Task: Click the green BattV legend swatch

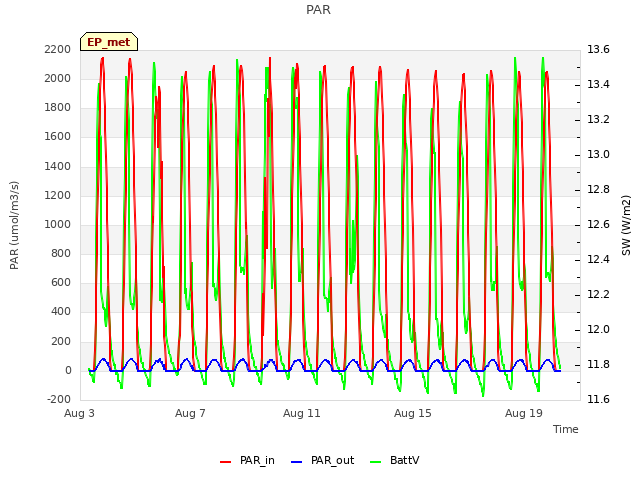Action: 376,462
